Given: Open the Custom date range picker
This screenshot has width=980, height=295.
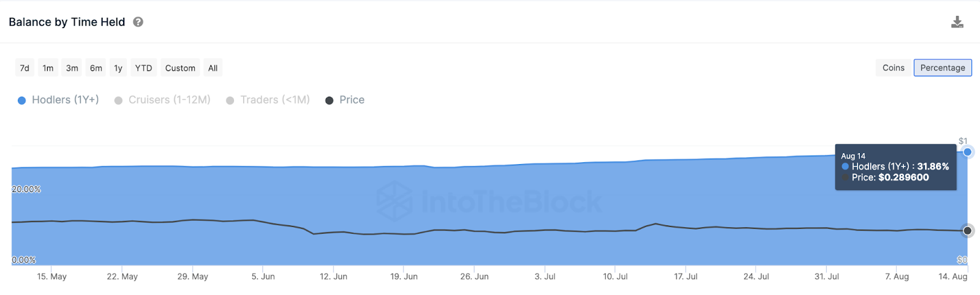Looking at the screenshot, I should 180,68.
